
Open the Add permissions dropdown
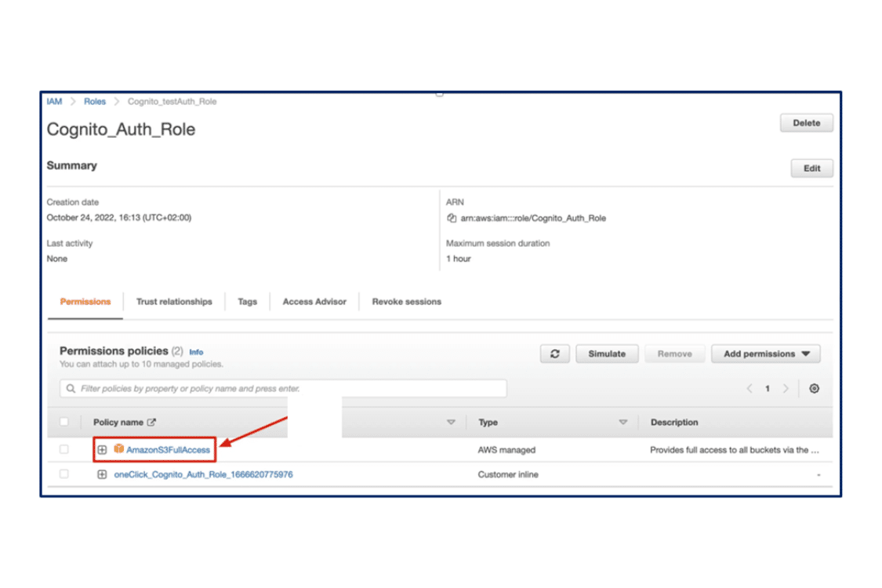765,354
